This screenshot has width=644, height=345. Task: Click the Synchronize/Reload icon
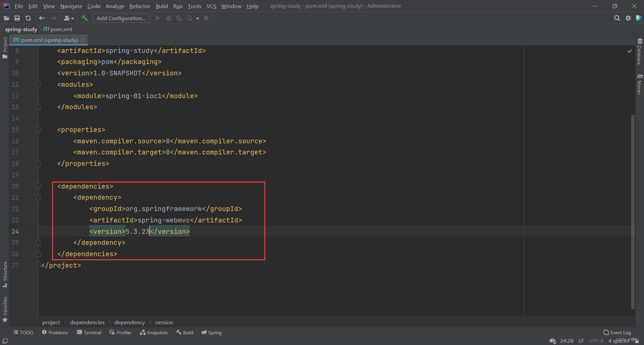(28, 18)
